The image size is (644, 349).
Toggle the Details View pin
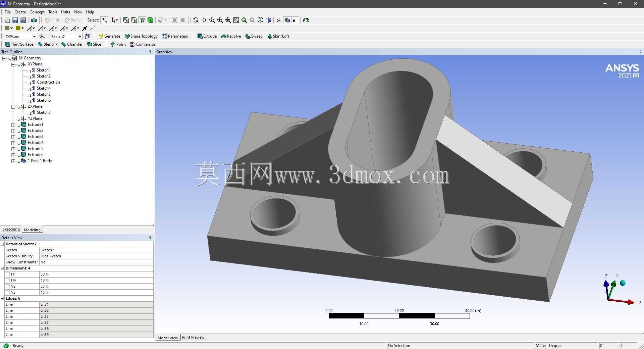pyautogui.click(x=150, y=238)
